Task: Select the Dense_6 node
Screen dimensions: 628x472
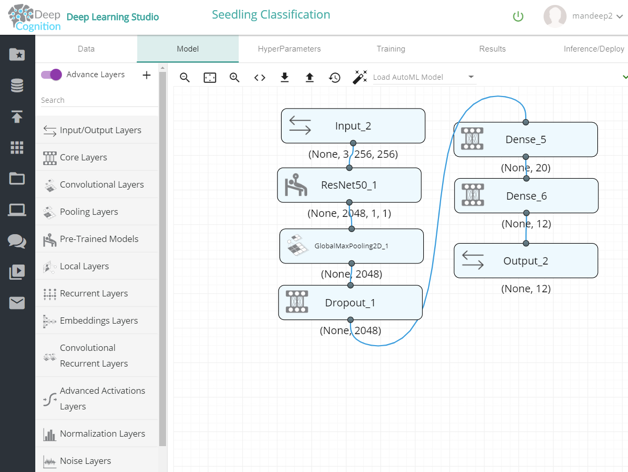Action: [x=526, y=196]
